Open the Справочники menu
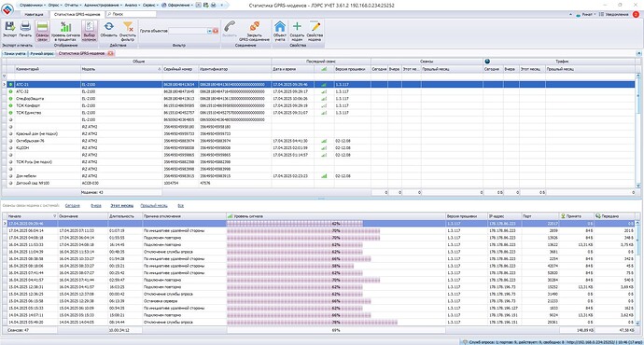The height and width of the screenshot is (345, 644). (x=33, y=6)
